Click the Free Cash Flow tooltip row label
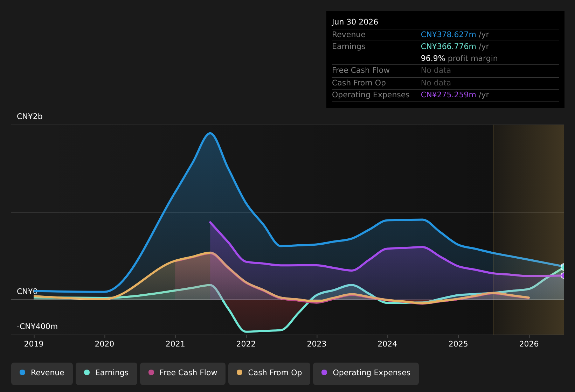 (361, 70)
